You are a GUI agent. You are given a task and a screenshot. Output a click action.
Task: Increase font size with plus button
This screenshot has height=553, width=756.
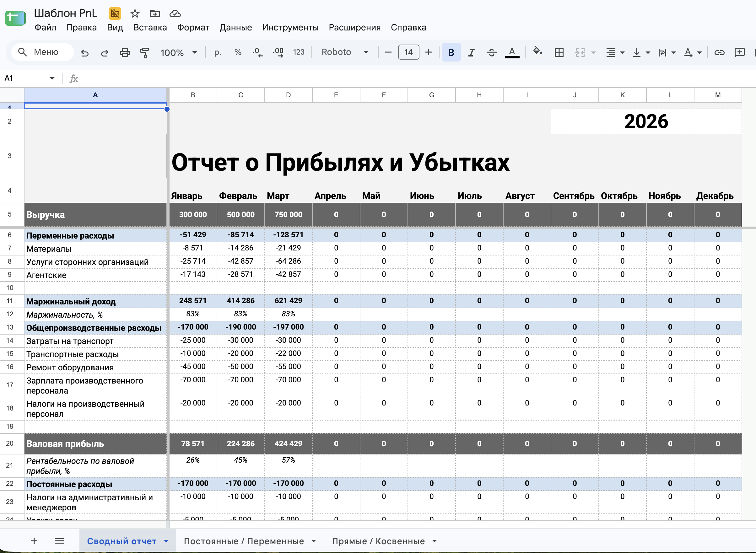click(x=428, y=52)
